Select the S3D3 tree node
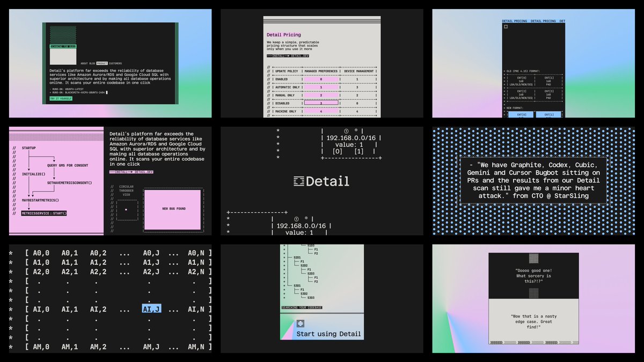 point(311,298)
